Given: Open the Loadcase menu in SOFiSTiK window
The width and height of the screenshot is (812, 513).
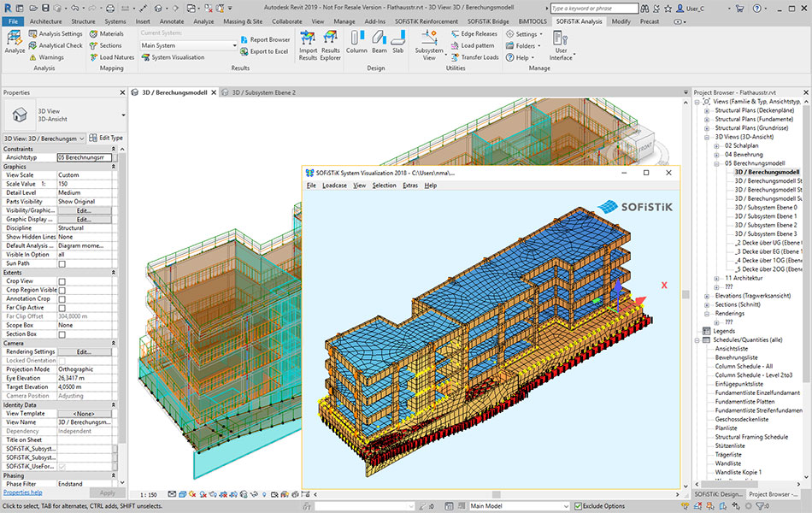Looking at the screenshot, I should tap(334, 185).
